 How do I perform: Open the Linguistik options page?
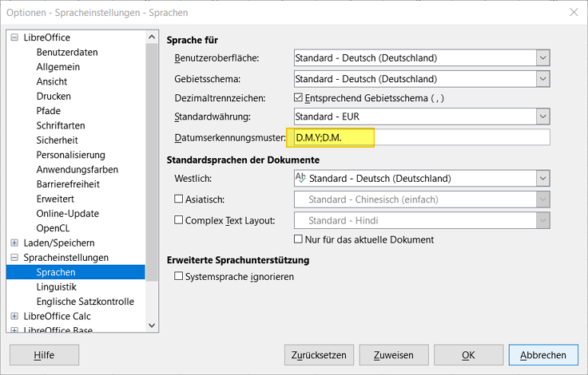pyautogui.click(x=56, y=287)
